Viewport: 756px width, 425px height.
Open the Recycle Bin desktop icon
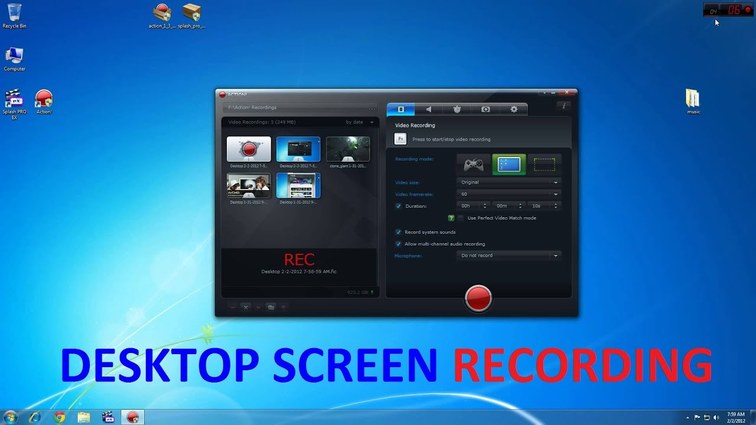[x=14, y=16]
